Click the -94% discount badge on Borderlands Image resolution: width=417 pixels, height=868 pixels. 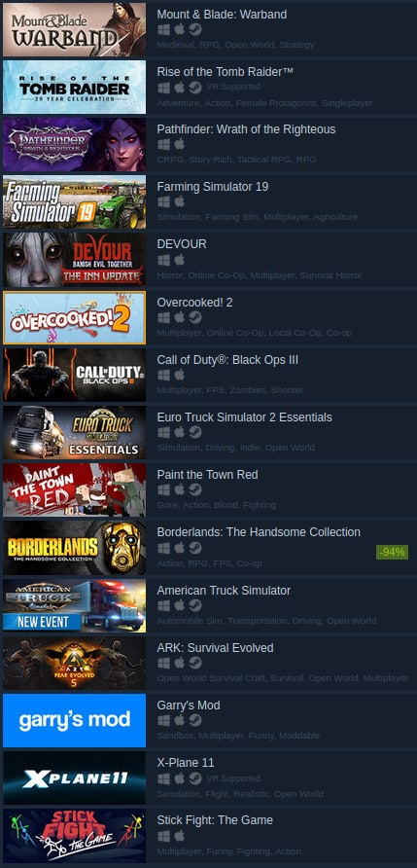[392, 552]
